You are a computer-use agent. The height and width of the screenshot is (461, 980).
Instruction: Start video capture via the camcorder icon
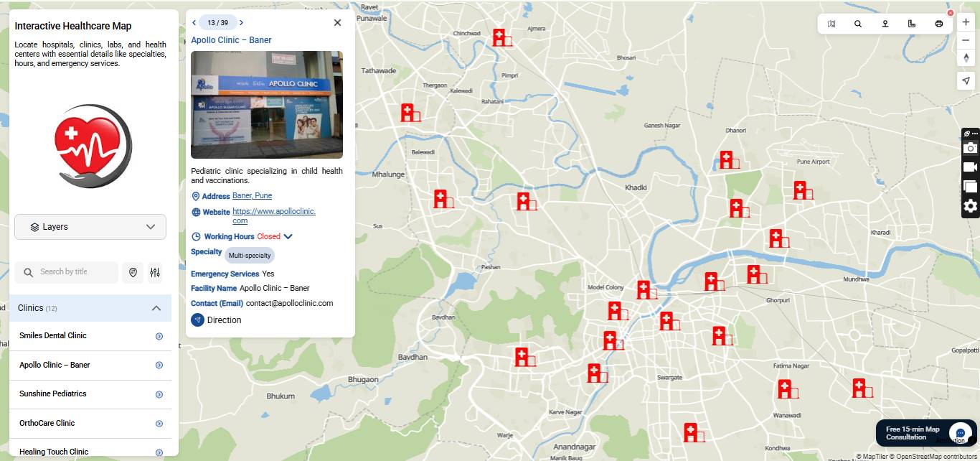point(970,167)
